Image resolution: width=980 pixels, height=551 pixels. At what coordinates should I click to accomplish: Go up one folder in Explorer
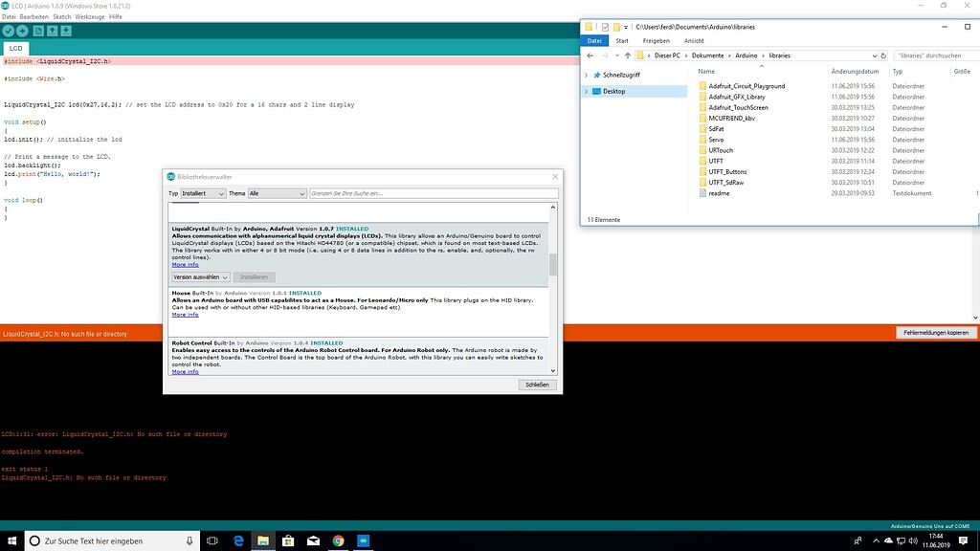[x=628, y=55]
